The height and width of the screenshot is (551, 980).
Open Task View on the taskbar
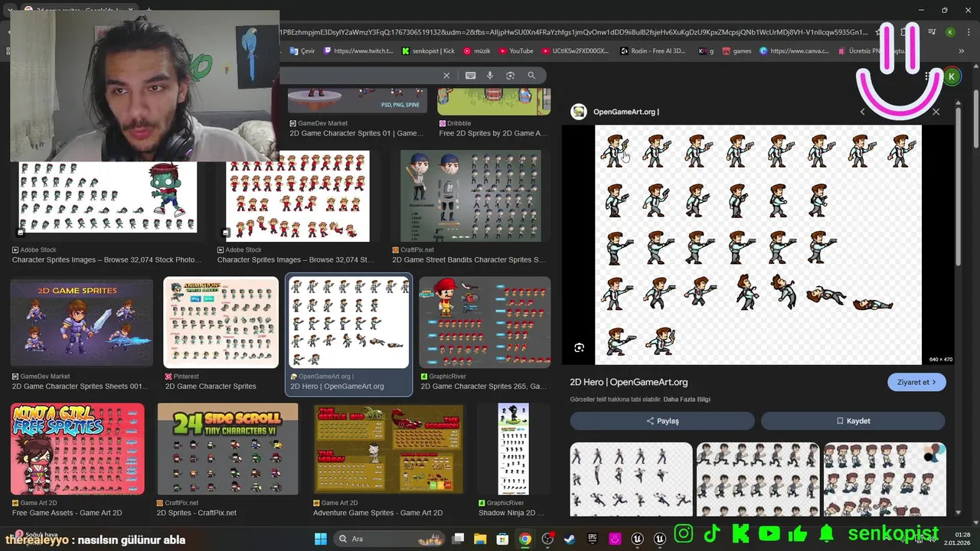(458, 539)
